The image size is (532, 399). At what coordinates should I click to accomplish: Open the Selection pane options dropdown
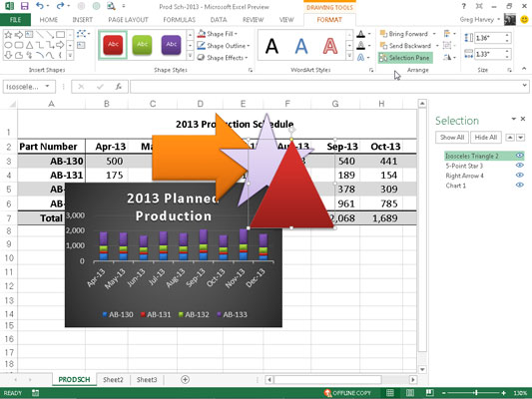(x=514, y=119)
